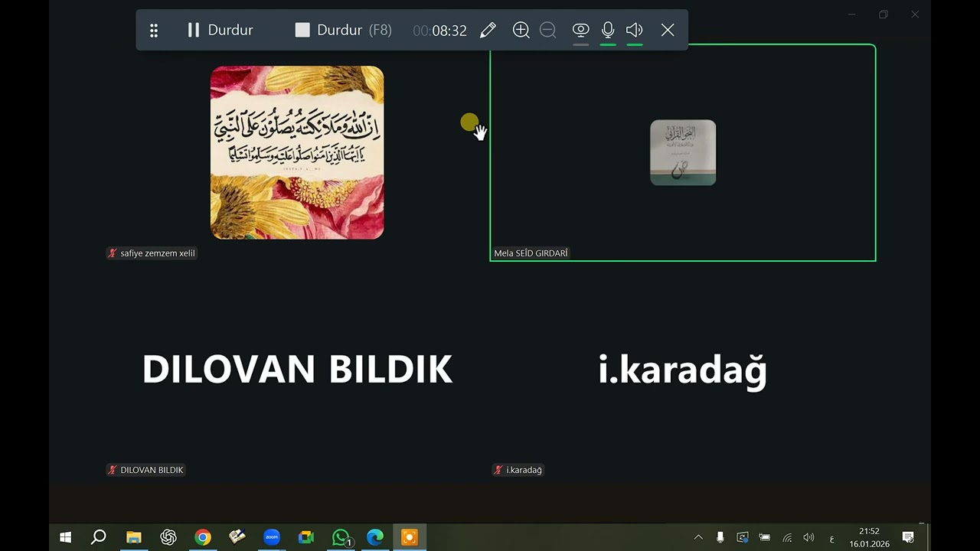Screen dimensions: 980x551
Task: Open the Windows Start menu
Action: point(66,537)
